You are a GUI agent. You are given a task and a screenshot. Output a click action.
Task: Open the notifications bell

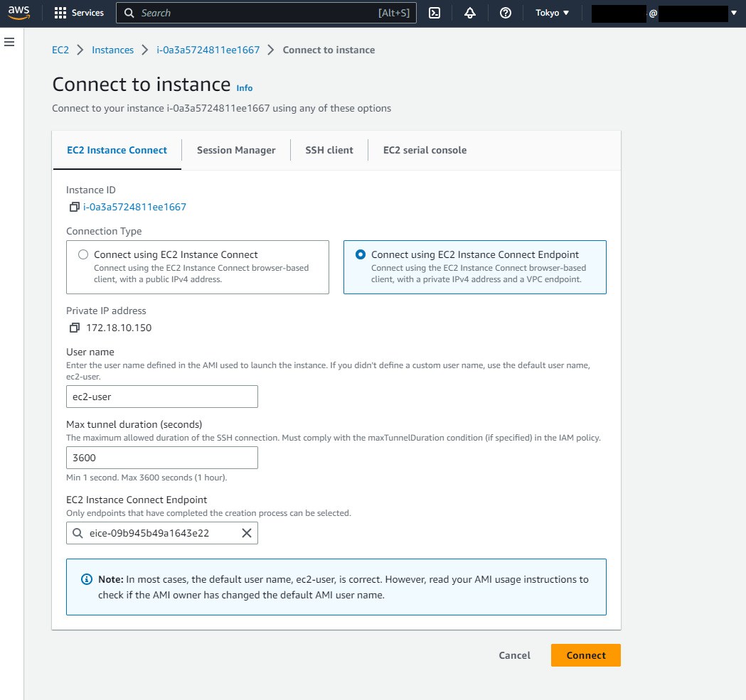(470, 12)
